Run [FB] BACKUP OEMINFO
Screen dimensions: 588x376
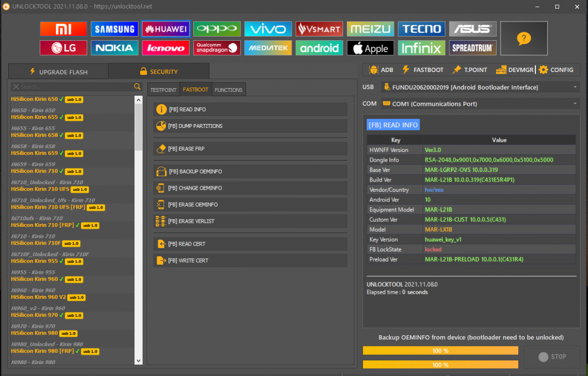tap(250, 171)
